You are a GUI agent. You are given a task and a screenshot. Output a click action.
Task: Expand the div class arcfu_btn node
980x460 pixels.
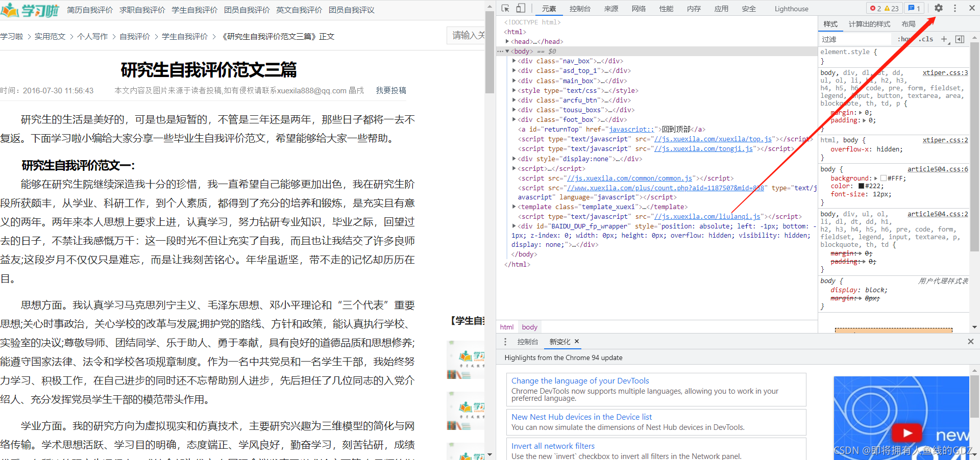[x=514, y=100]
